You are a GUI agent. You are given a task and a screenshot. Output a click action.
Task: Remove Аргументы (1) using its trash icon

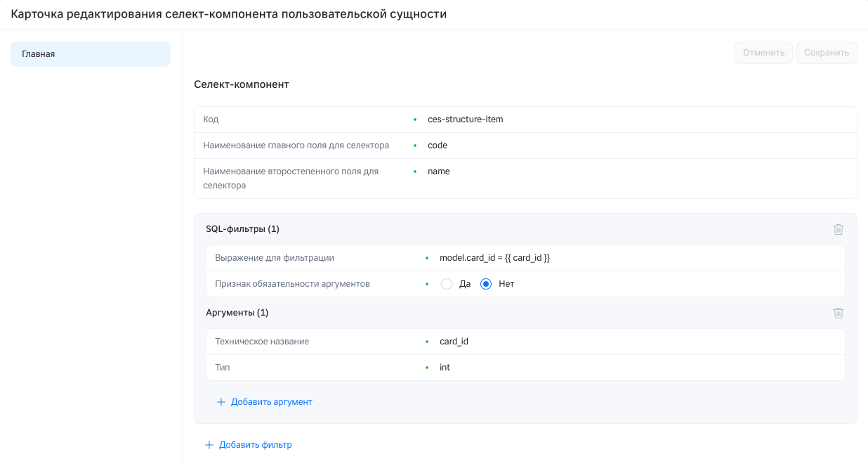coord(839,313)
